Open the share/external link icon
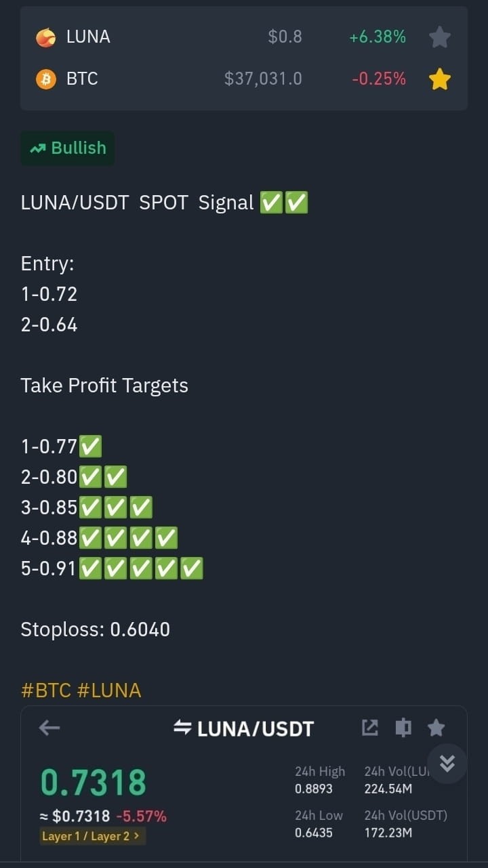488x868 pixels. click(369, 728)
